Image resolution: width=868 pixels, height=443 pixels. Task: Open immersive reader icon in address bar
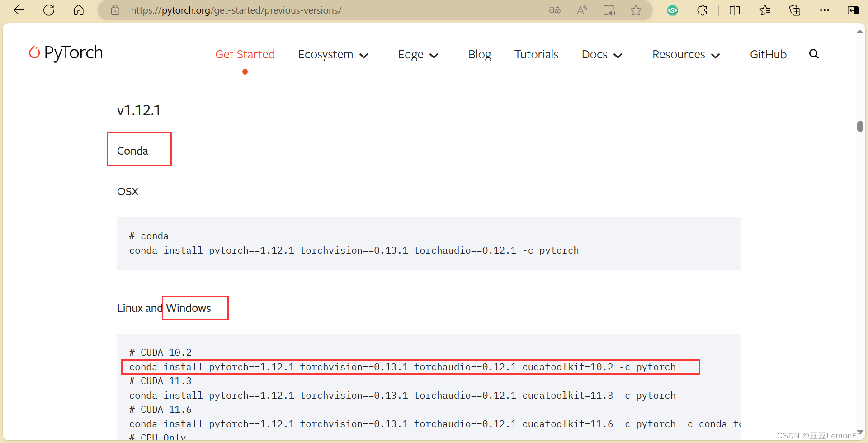coord(609,10)
